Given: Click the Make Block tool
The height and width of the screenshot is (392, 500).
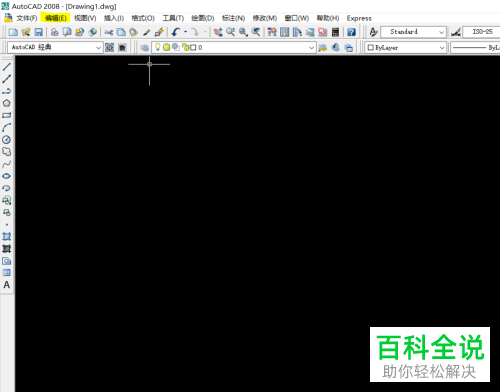Looking at the screenshot, I should (x=7, y=212).
